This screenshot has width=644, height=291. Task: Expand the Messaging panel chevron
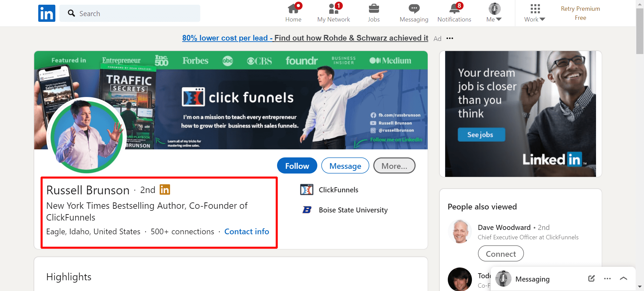click(x=624, y=278)
